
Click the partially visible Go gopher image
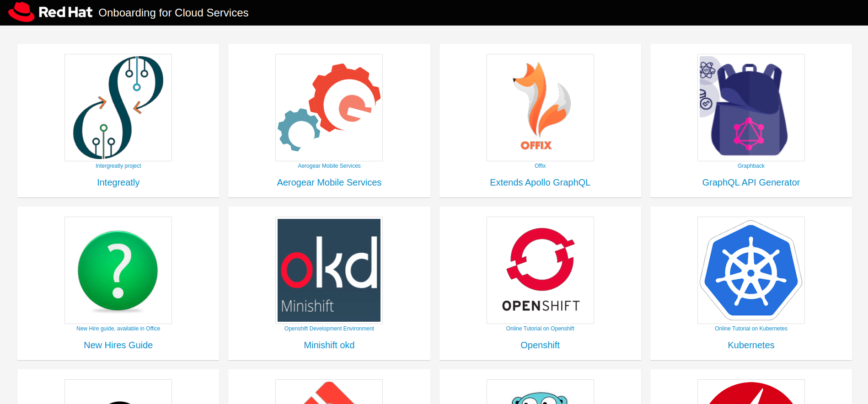pos(540,392)
